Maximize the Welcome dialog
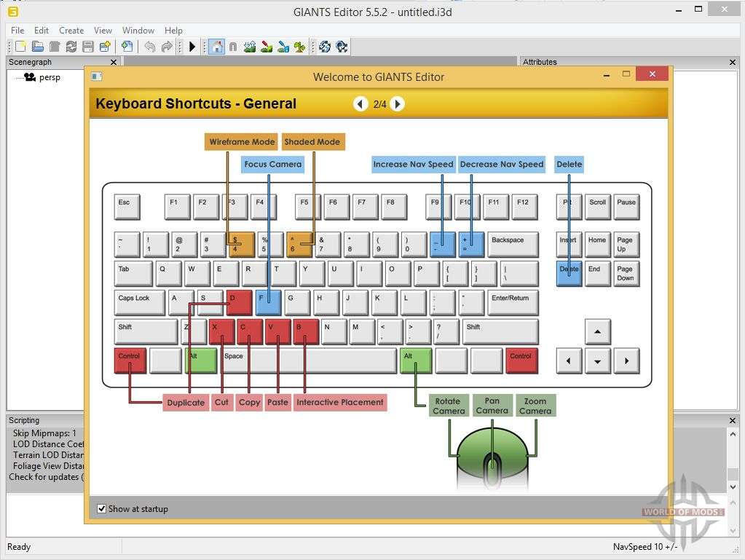 626,74
